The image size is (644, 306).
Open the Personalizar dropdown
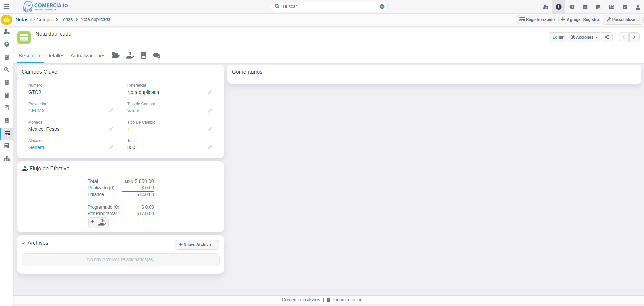click(623, 20)
